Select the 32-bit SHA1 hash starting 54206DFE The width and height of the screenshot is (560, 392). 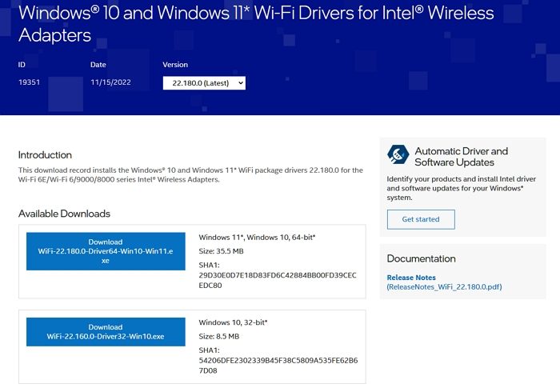coord(278,366)
